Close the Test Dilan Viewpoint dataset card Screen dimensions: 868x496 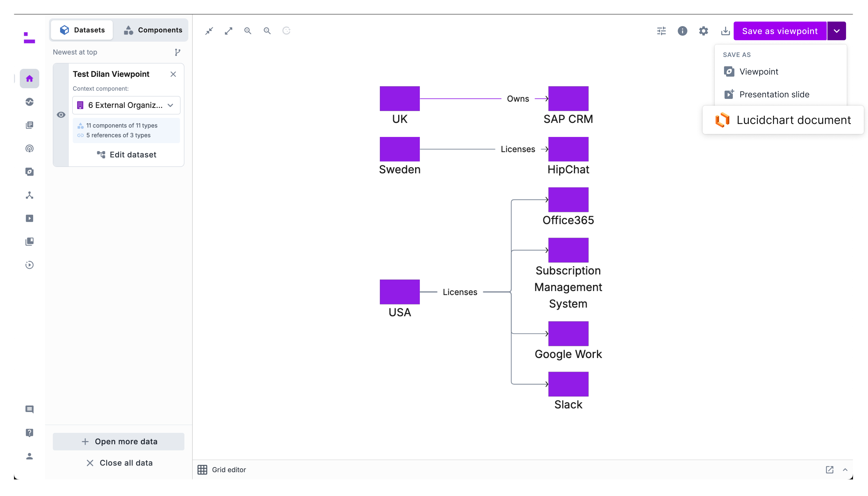pyautogui.click(x=173, y=74)
